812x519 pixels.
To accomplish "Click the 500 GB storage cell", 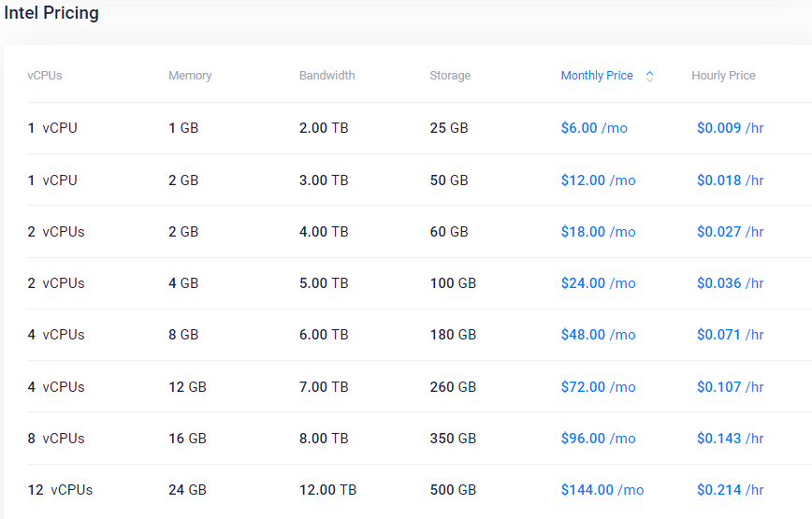I will point(453,489).
